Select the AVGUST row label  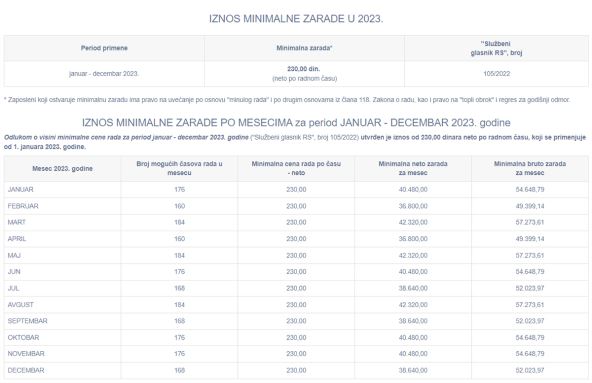[x=20, y=304]
